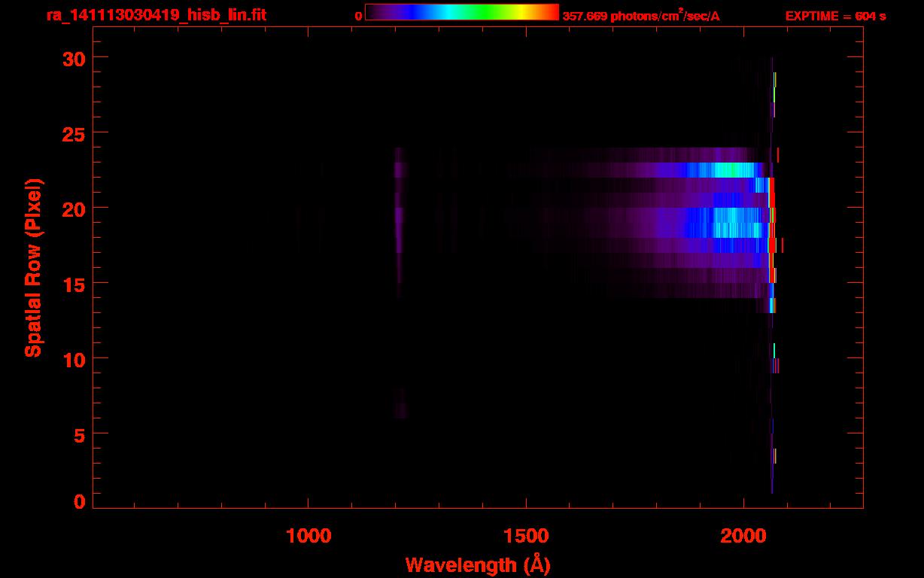Click the 1500 wavelength tick label
Image resolution: width=924 pixels, height=578 pixels.
526,537
